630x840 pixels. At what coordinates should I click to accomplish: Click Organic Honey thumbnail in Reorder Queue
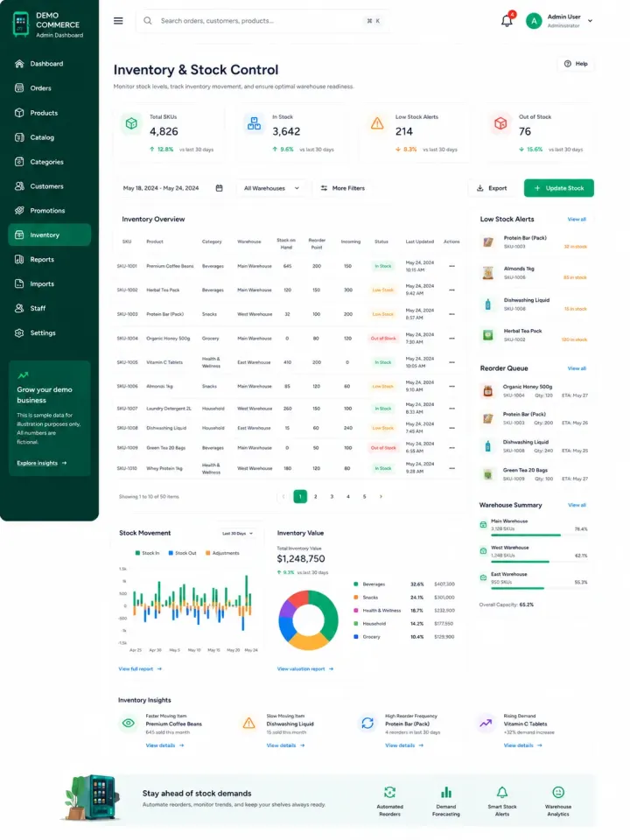(488, 390)
